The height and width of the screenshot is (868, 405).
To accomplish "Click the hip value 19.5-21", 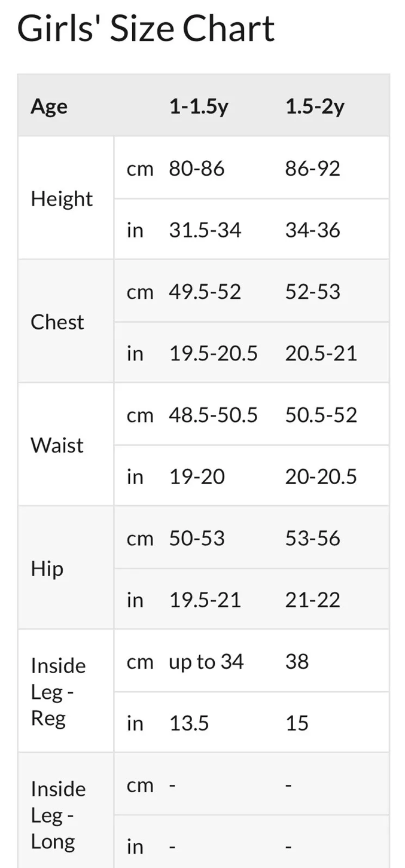I will pos(205,599).
